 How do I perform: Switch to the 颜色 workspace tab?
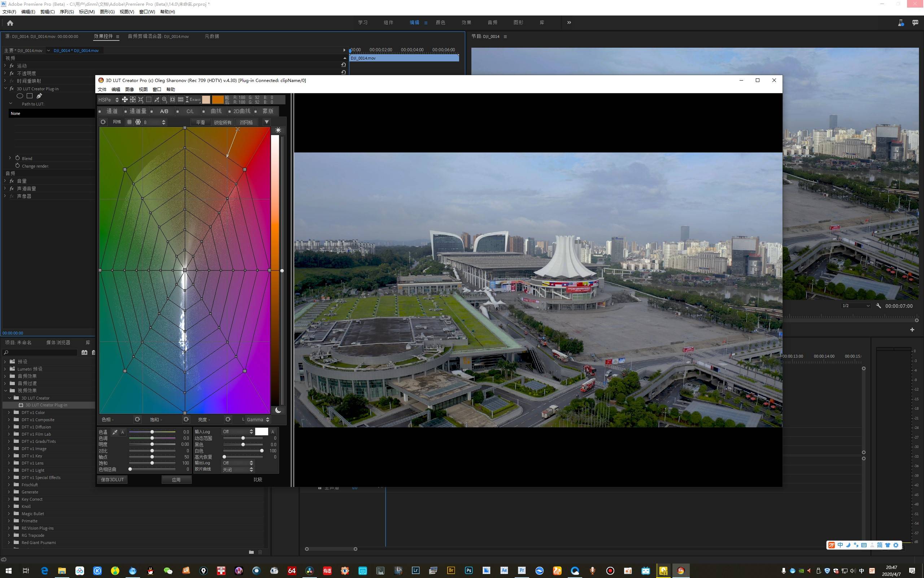pos(440,22)
